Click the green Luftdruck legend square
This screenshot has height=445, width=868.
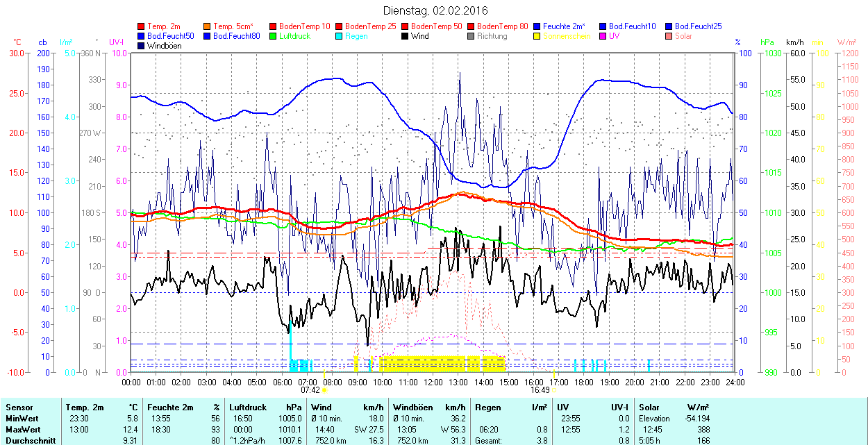[274, 36]
